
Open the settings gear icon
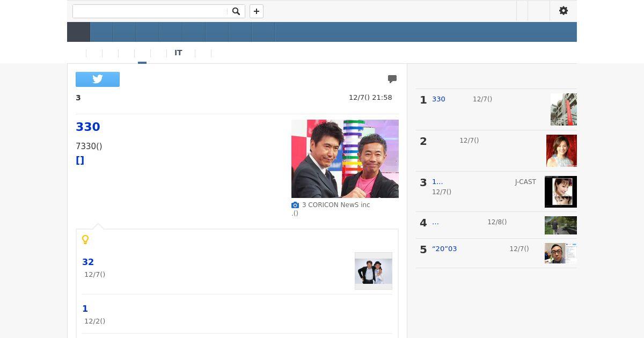563,11
